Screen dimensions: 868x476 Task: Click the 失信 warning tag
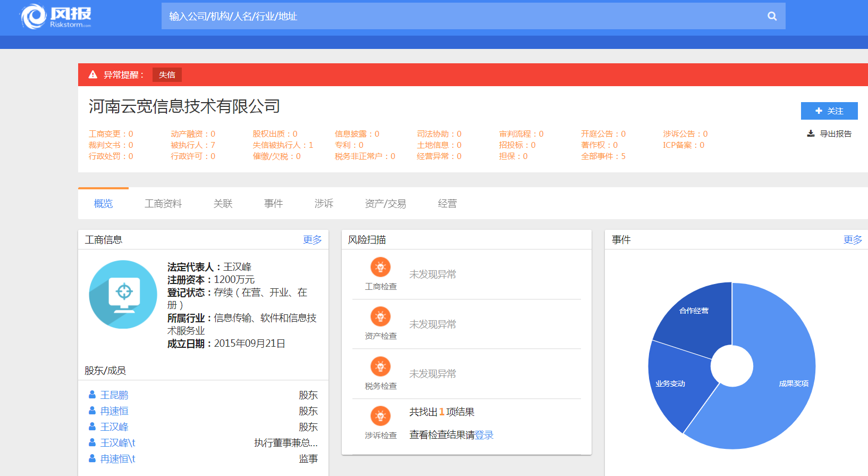[167, 75]
